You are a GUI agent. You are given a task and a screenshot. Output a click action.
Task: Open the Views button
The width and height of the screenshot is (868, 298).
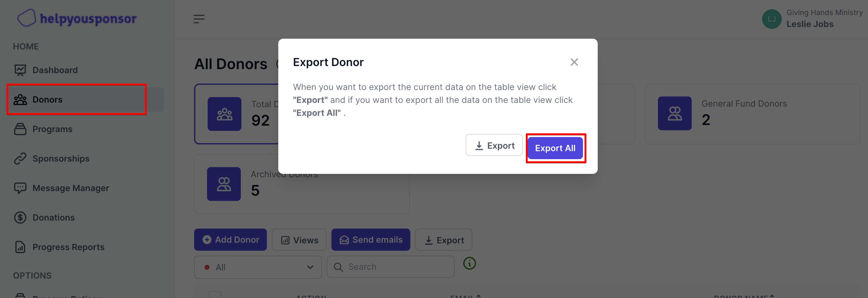pos(299,240)
